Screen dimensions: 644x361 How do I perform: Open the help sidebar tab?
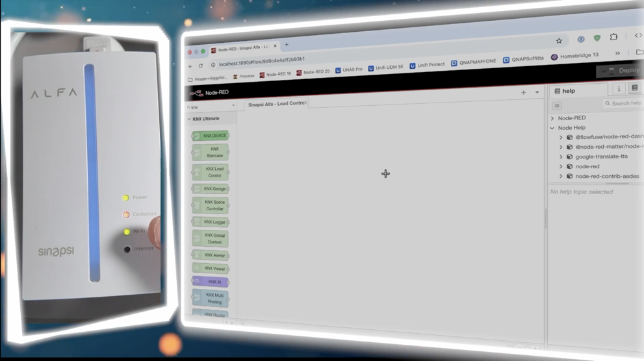coord(578,91)
